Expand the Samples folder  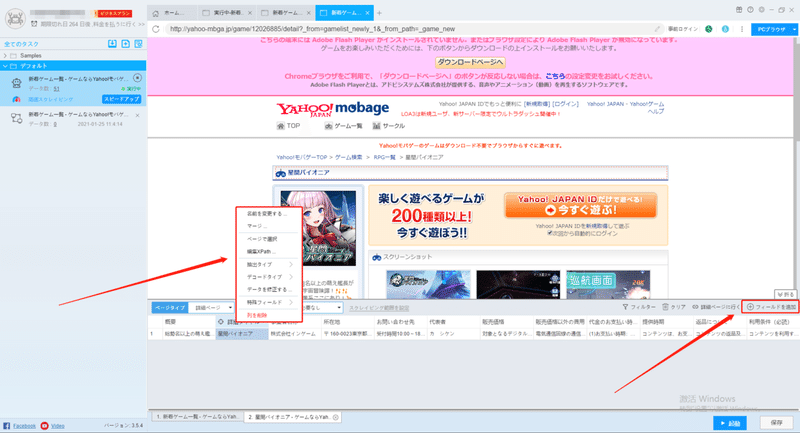[6, 56]
